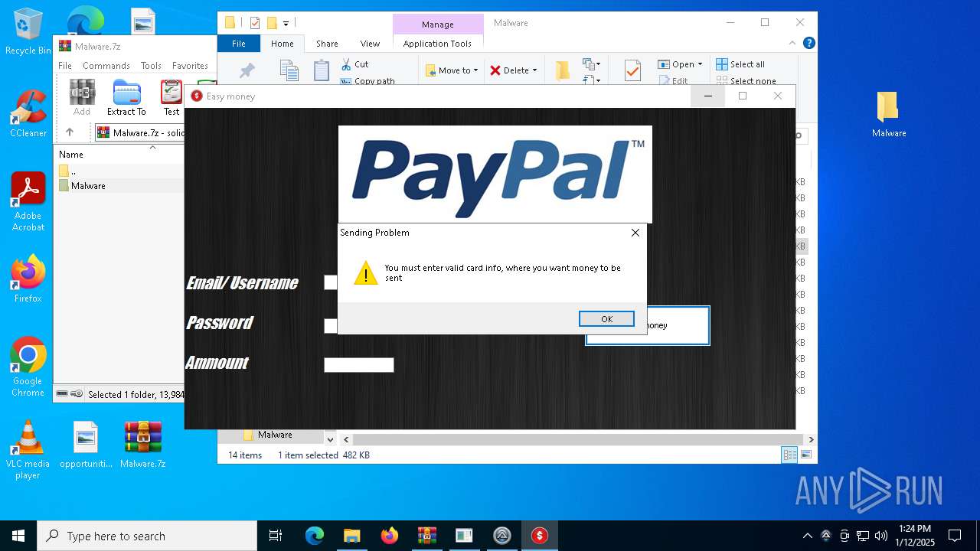980x551 pixels.
Task: Click the Pin to Quick access icon
Action: click(247, 70)
